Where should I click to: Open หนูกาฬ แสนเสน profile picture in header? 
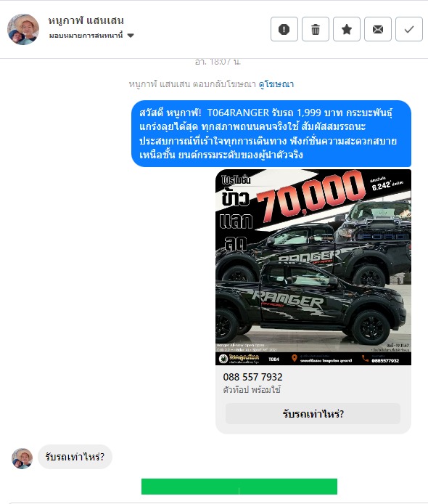click(x=23, y=29)
